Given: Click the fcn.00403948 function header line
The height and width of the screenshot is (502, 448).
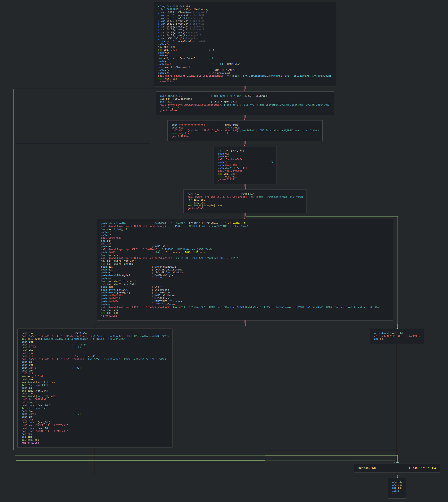Looking at the screenshot, I should (174, 6).
